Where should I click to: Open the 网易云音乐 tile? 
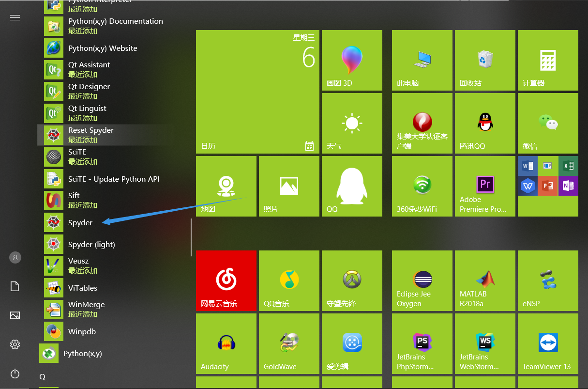click(x=226, y=280)
